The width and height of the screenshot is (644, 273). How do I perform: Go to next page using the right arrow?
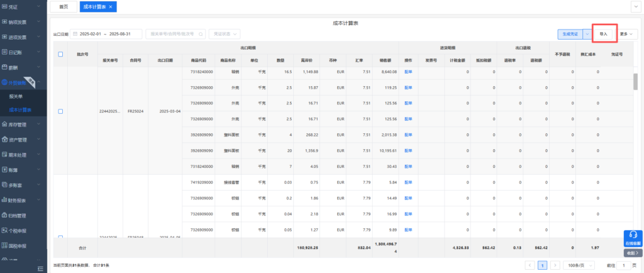555,265
